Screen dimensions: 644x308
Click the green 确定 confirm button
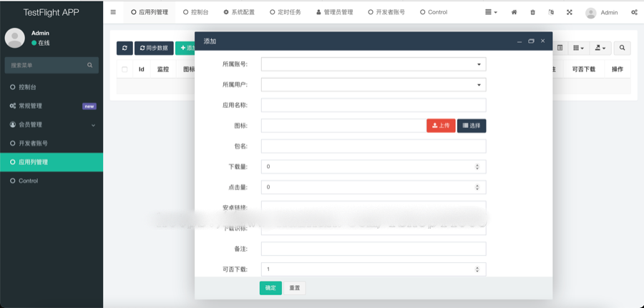[x=270, y=288]
